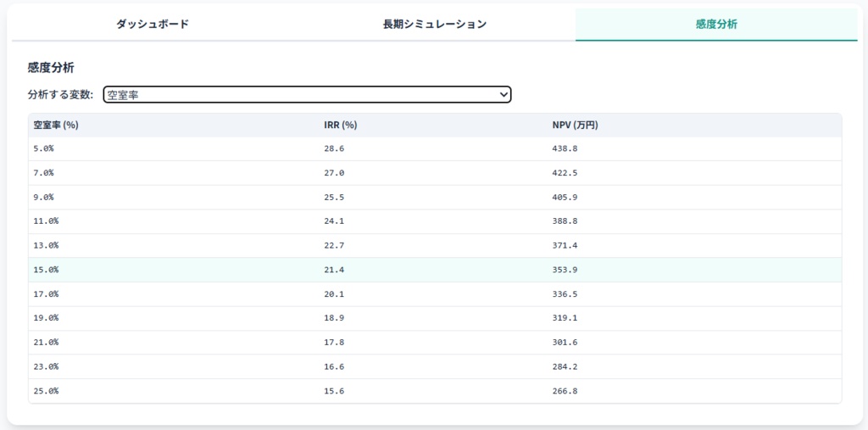Click the highlighted 15.0% row

point(46,270)
